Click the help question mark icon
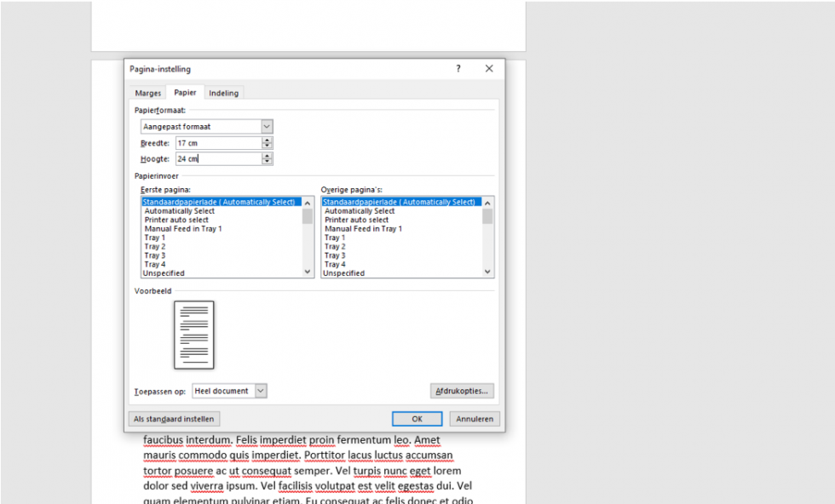 458,69
